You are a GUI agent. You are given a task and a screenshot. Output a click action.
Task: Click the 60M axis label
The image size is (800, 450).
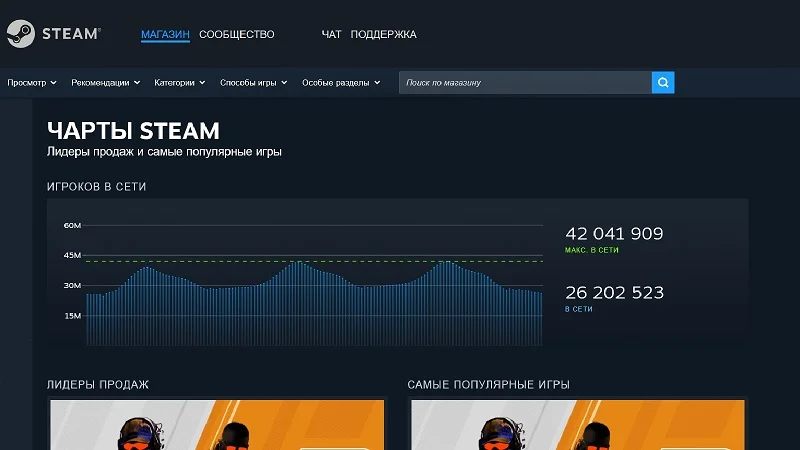(x=72, y=226)
